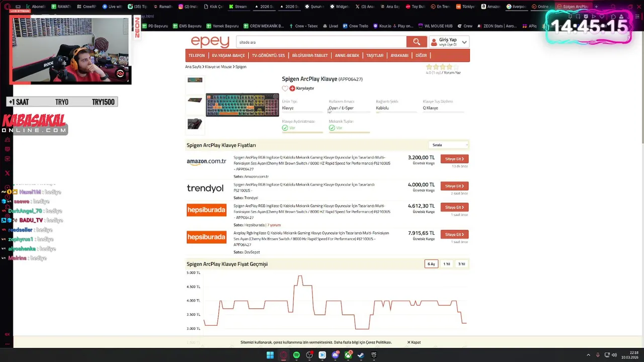This screenshot has height=362, width=644.
Task: Click the Opera GX menu logo at top-left
Action: (7, 7)
